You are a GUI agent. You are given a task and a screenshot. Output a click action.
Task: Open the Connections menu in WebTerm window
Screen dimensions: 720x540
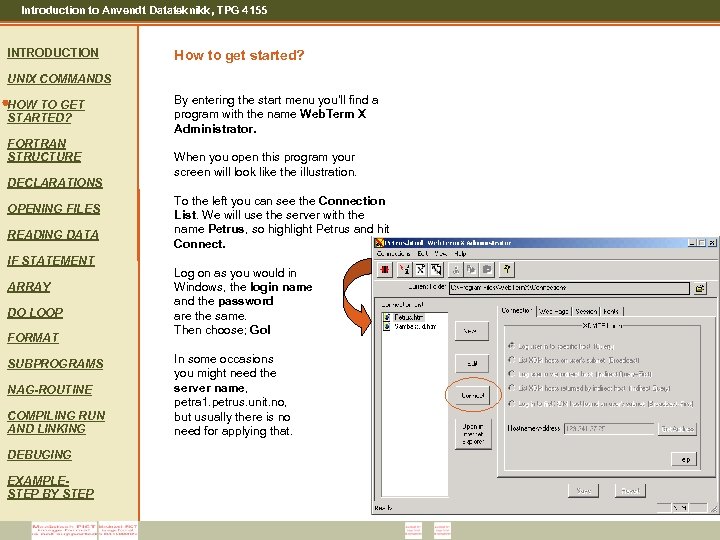393,253
